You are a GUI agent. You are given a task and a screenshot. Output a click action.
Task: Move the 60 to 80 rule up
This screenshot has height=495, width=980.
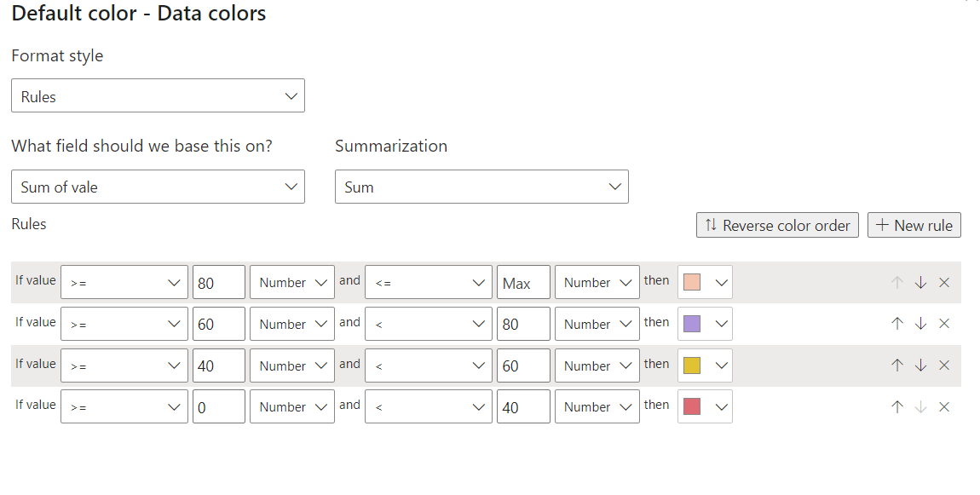(896, 324)
